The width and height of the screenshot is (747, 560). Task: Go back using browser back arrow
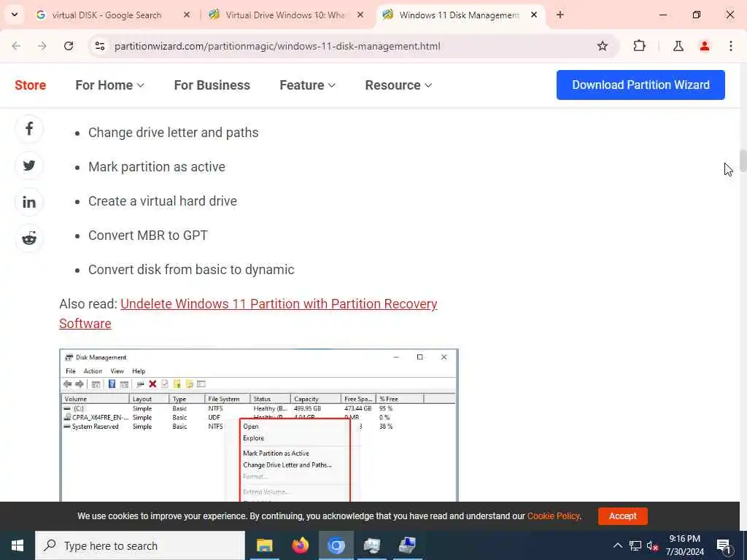point(16,46)
